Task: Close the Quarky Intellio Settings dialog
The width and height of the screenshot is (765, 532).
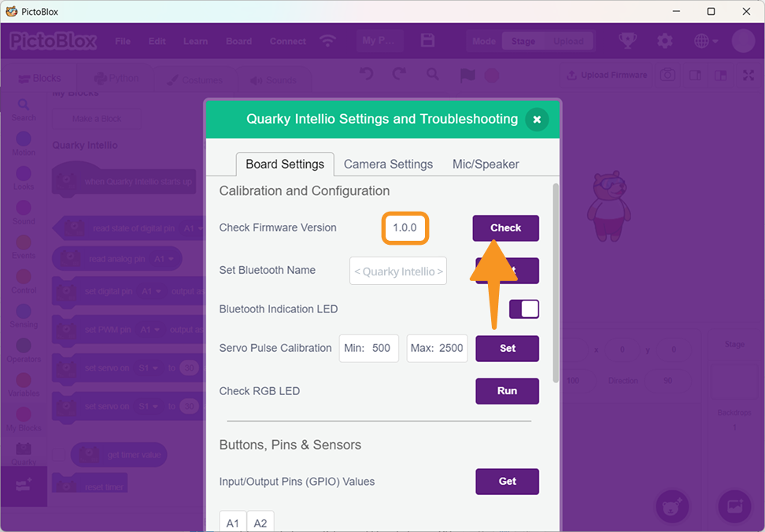Action: (x=537, y=120)
